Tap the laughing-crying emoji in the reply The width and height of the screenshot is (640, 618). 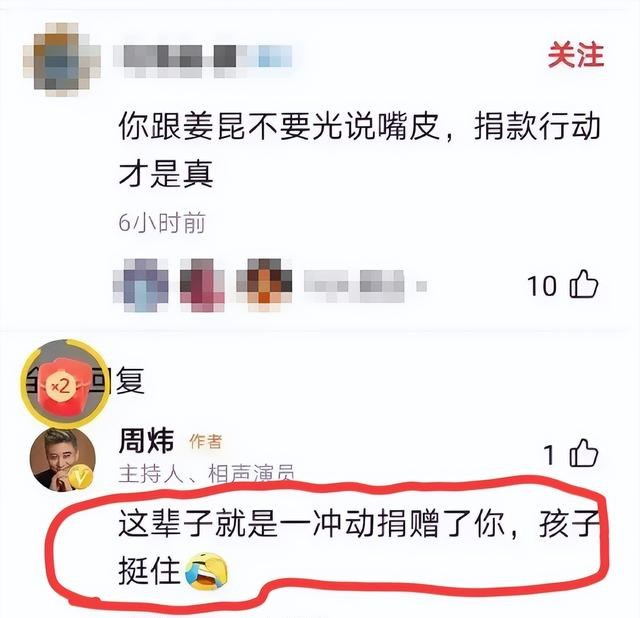point(207,571)
